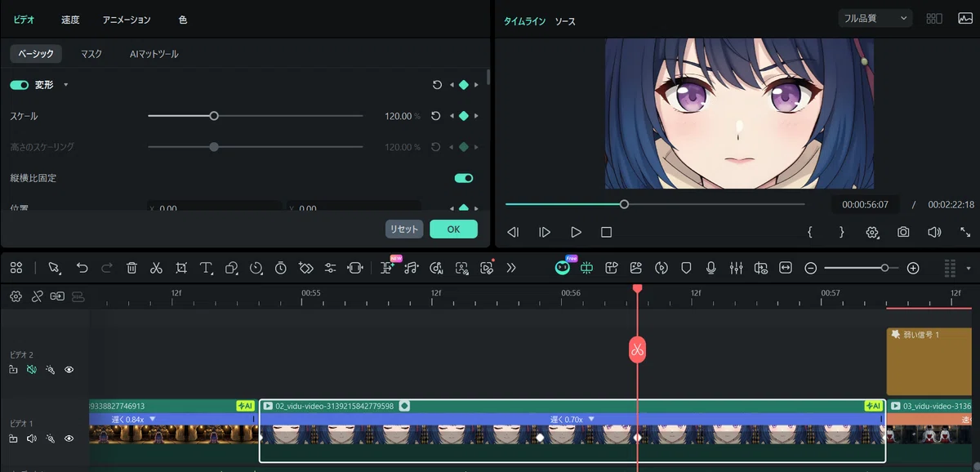
Task: Add text with the T tool
Action: 207,267
